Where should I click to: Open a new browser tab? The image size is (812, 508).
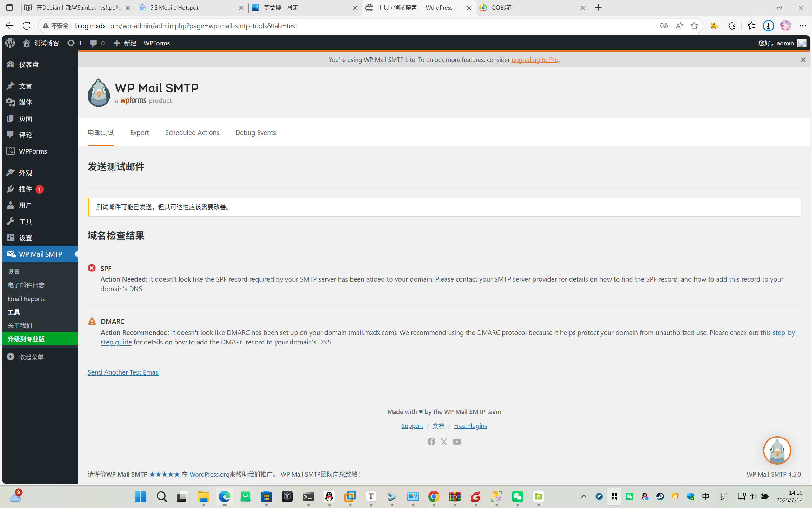point(598,8)
